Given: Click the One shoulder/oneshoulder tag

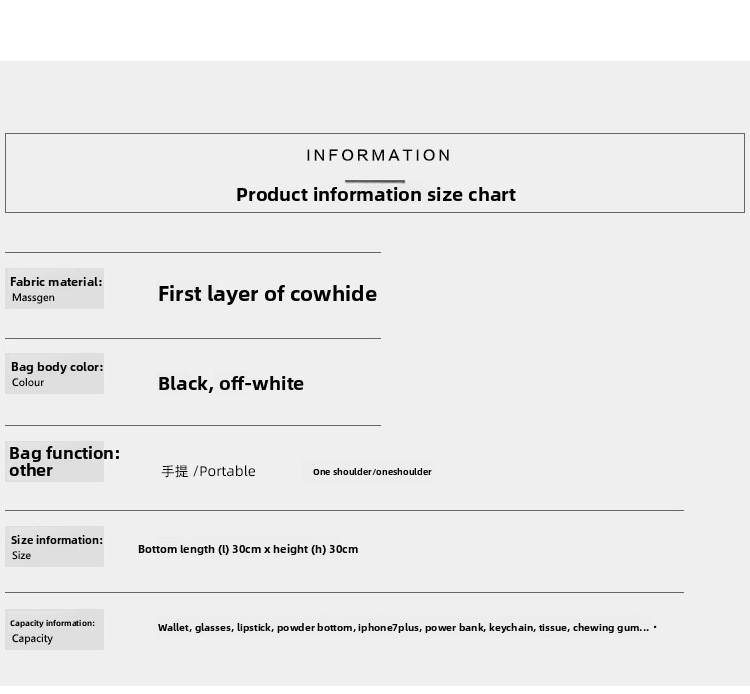Looking at the screenshot, I should pos(372,472).
